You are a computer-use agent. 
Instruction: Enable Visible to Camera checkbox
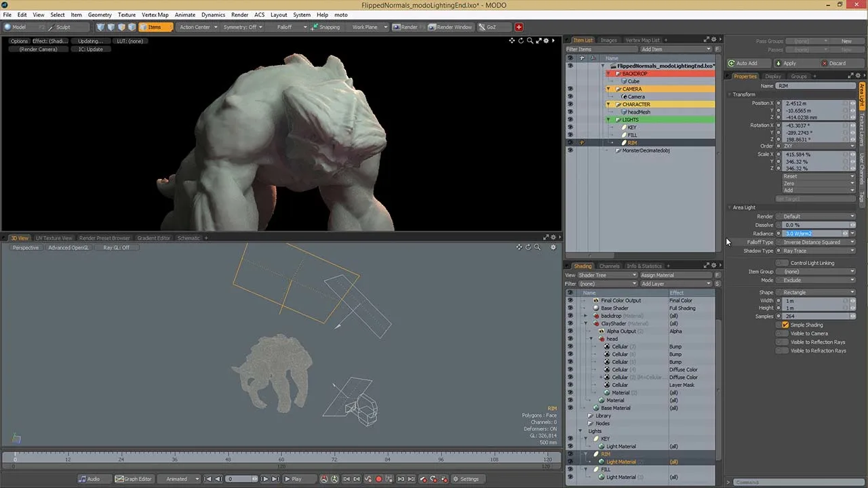coord(785,333)
